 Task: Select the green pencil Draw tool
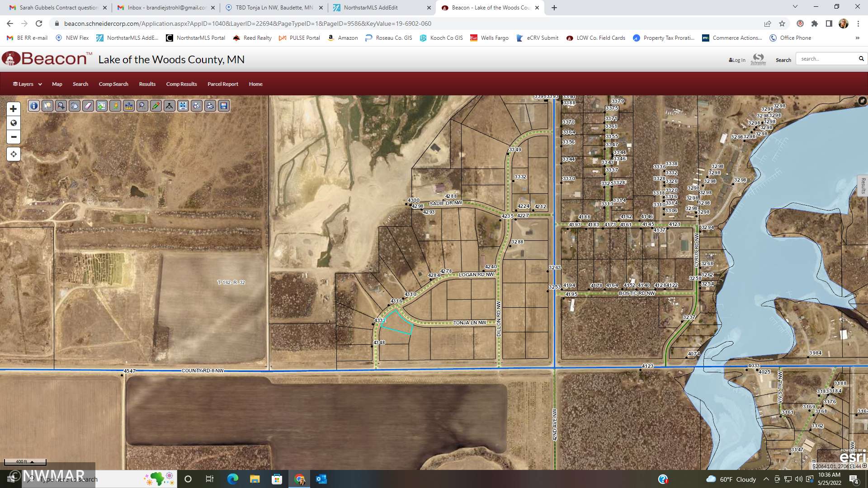156,106
